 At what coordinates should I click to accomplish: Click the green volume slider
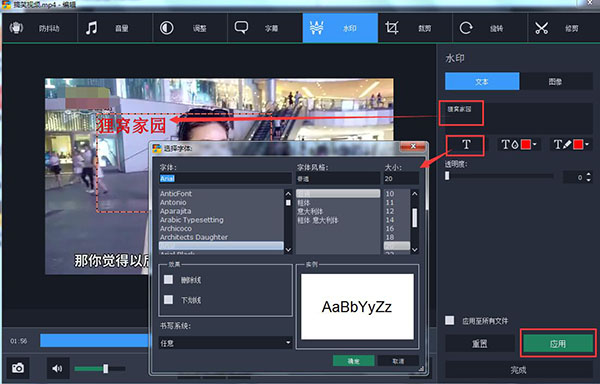99,369
